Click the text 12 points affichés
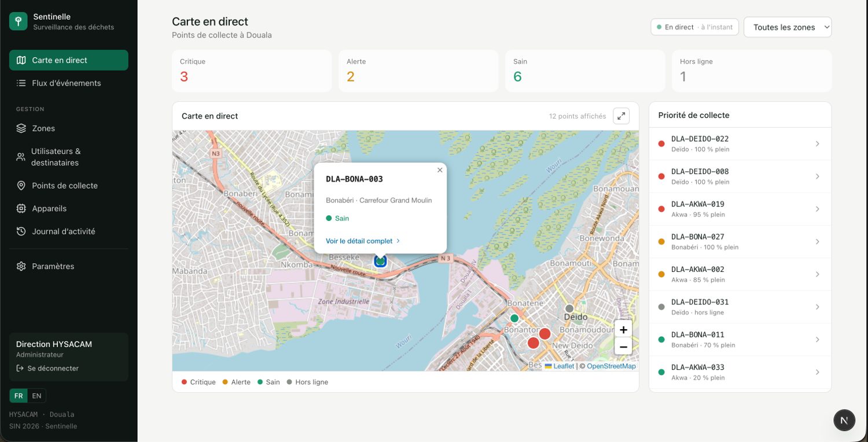Screen dimensions: 868x442 pos(578,116)
